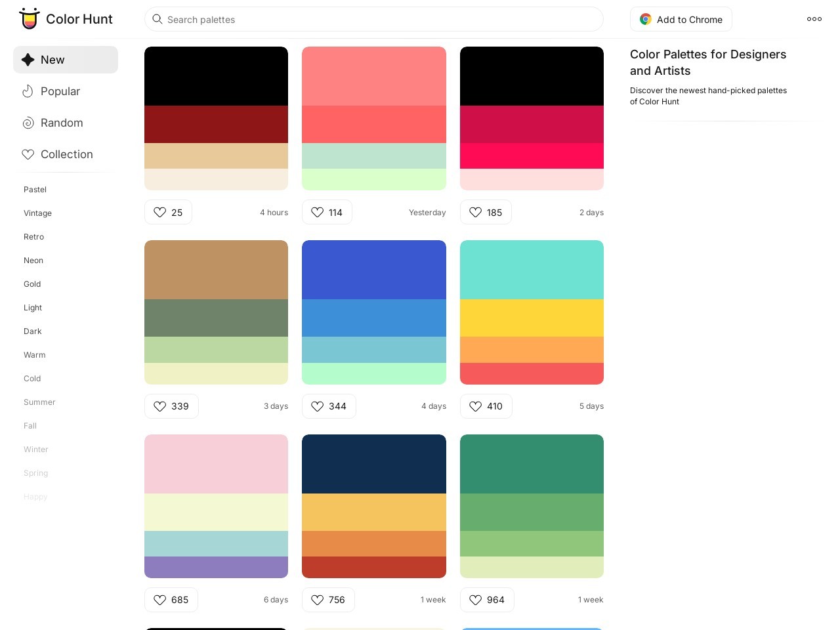Click mint green swatch in 114-likes palette
The image size is (840, 630).
374,156
